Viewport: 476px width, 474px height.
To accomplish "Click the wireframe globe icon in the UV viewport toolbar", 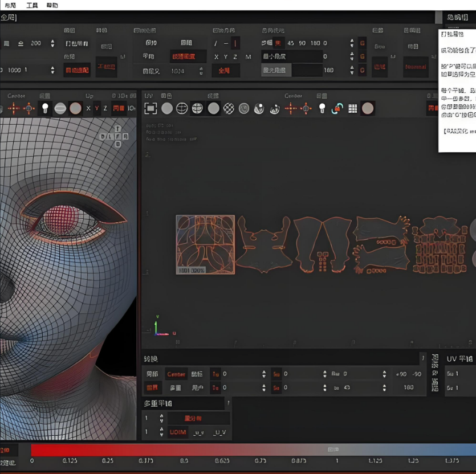I will 182,108.
